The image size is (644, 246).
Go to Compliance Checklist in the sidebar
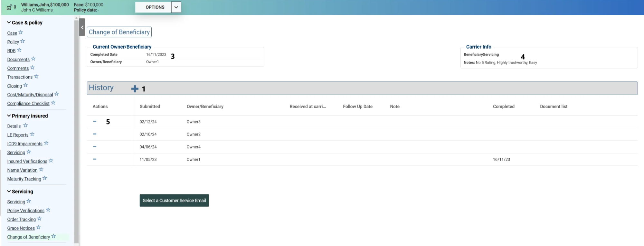pos(28,103)
